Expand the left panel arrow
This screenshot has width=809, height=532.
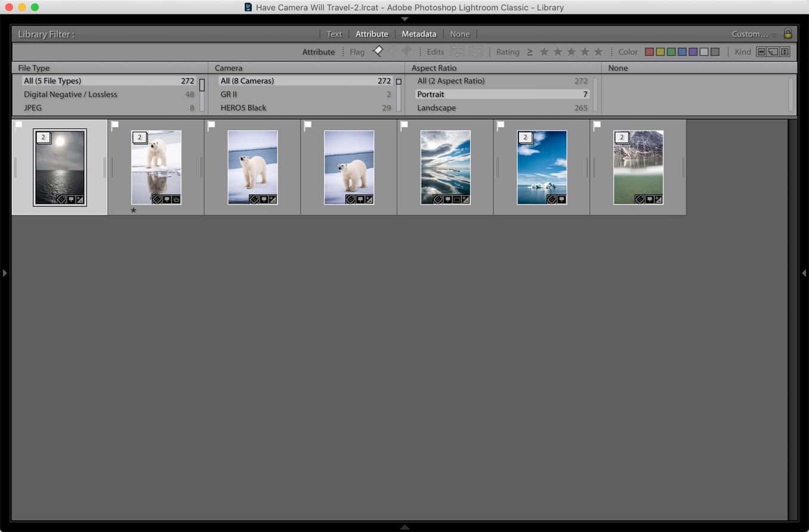pos(5,273)
